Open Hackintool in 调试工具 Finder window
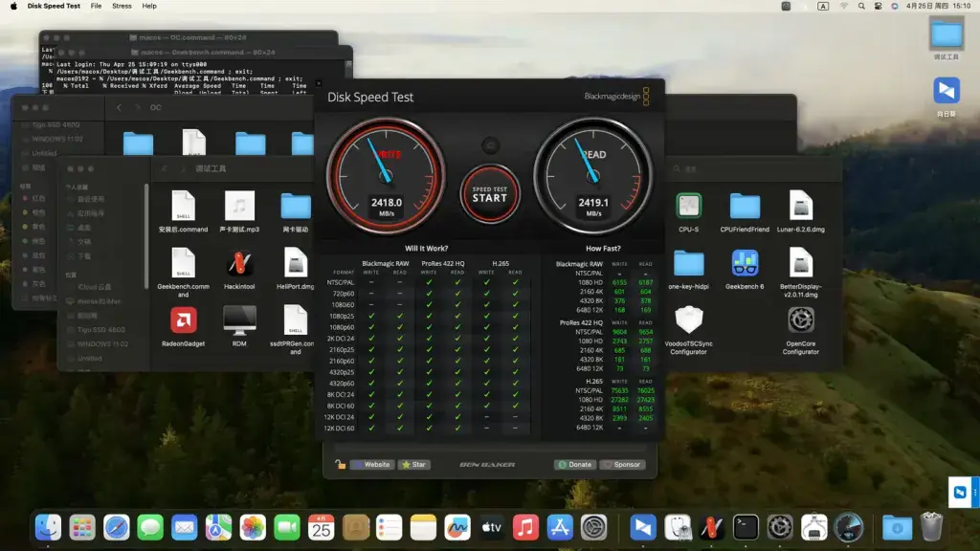 pyautogui.click(x=239, y=269)
